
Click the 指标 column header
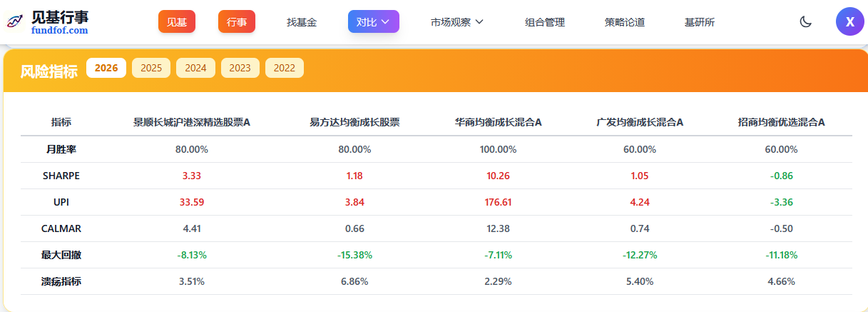point(61,122)
